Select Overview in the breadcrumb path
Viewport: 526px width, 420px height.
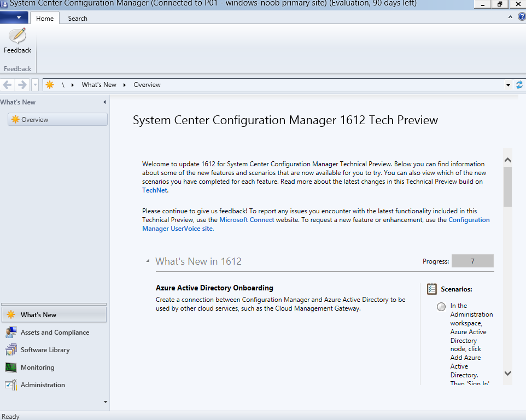(147, 85)
